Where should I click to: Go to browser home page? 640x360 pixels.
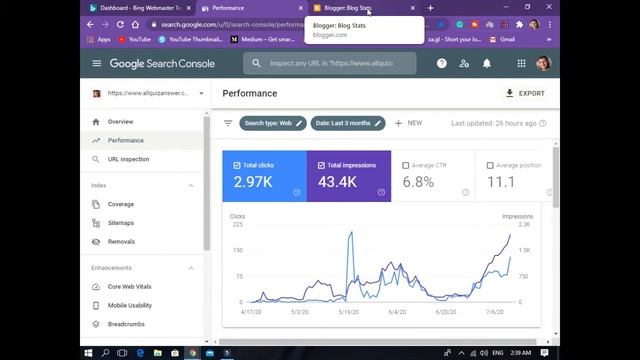135,24
